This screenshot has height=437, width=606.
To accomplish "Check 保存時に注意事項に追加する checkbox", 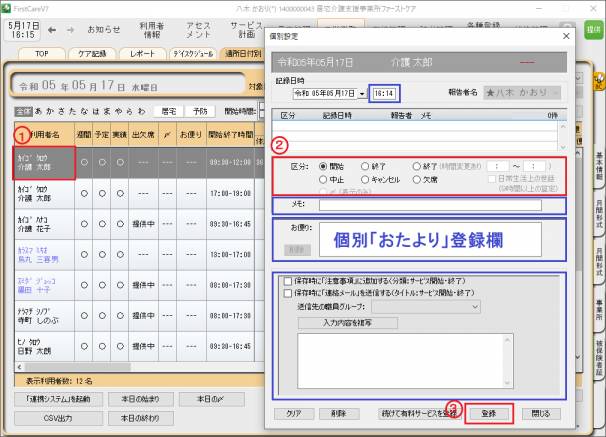I will (289, 281).
